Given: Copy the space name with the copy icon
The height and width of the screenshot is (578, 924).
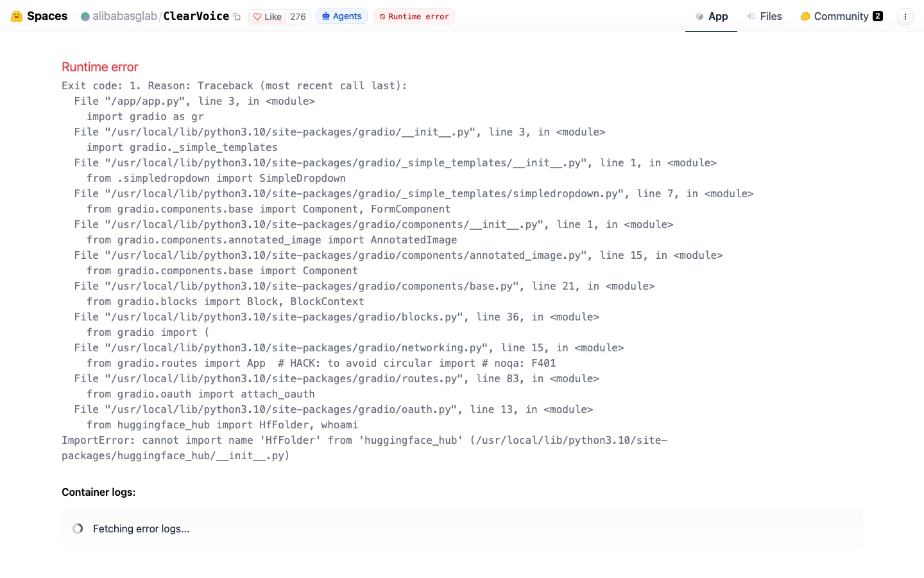Looking at the screenshot, I should coord(237,17).
